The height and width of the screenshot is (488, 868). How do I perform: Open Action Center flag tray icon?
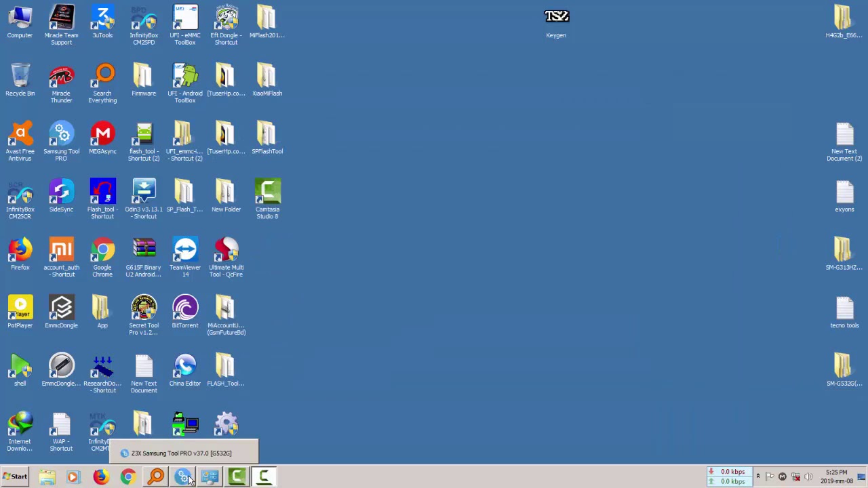click(770, 476)
